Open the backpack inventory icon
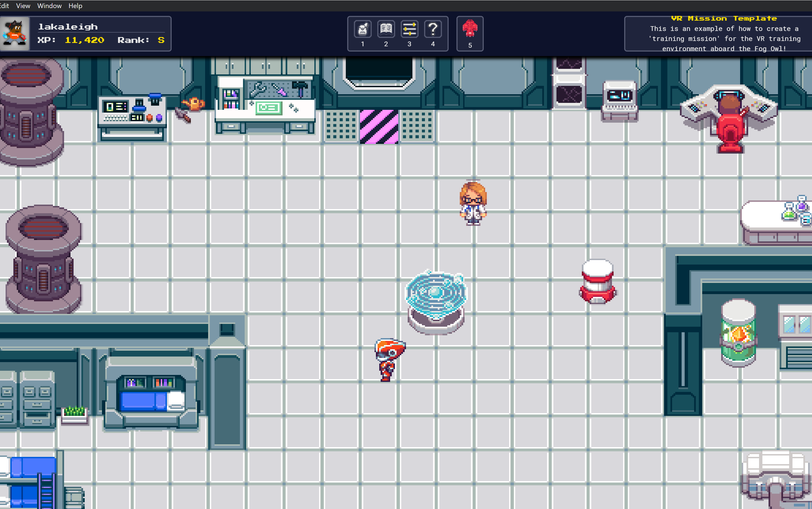 (363, 30)
